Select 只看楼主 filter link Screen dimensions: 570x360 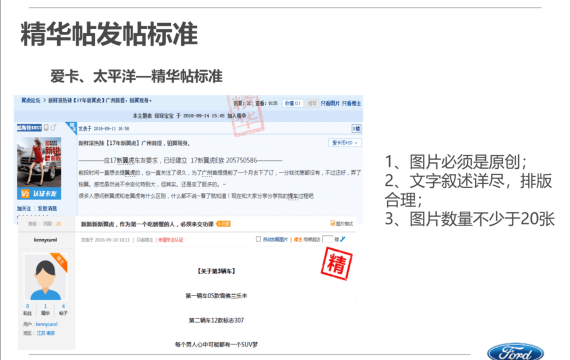351,104
